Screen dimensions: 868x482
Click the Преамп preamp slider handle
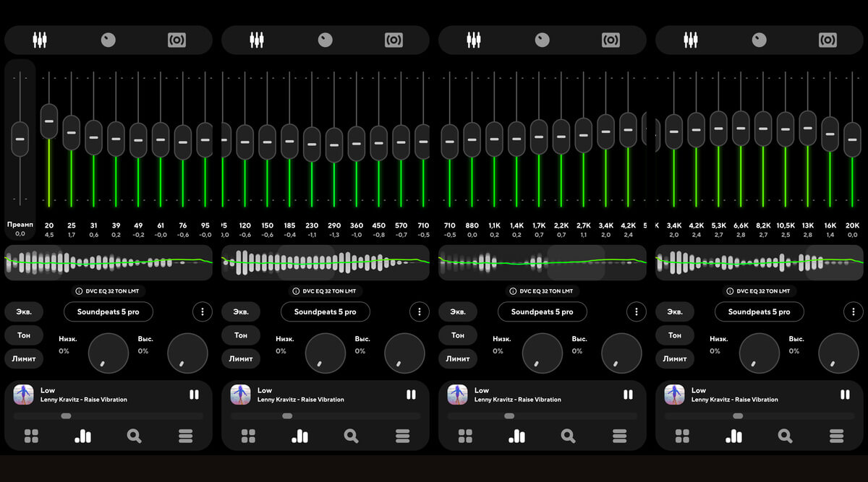[20, 138]
